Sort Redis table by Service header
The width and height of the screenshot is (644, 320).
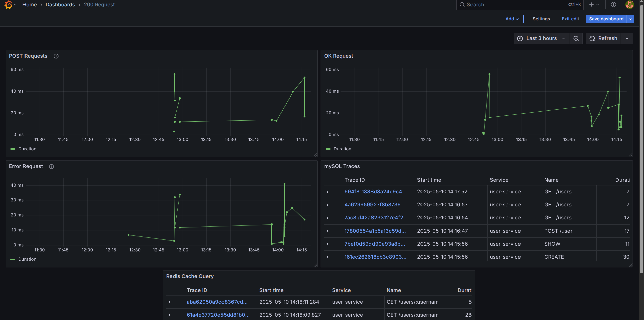(341, 290)
